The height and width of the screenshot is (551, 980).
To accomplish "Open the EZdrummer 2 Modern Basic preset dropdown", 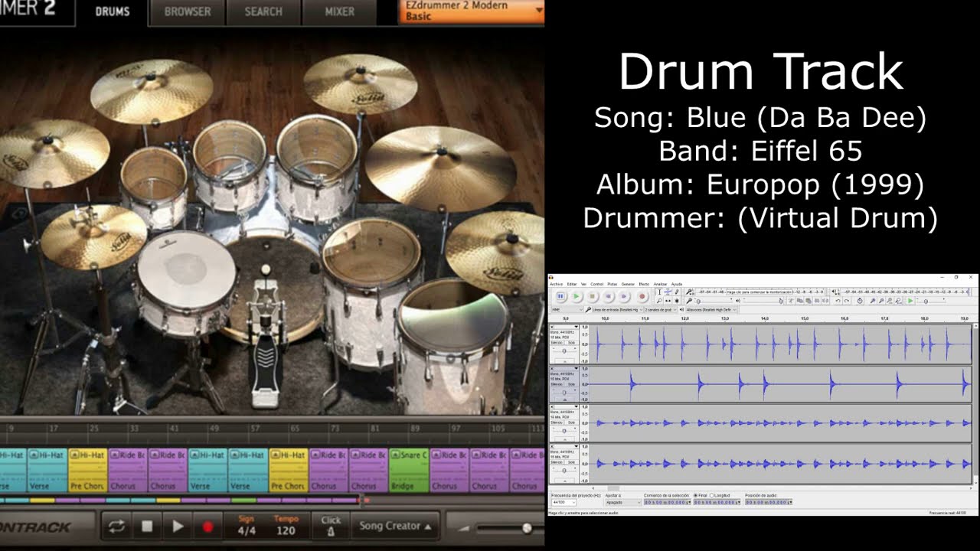I will pos(472,11).
